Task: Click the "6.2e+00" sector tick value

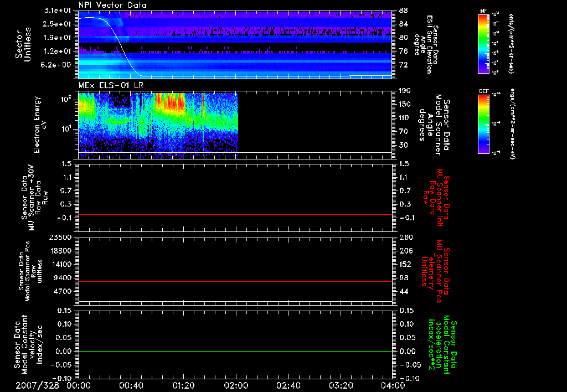Action: pos(57,65)
